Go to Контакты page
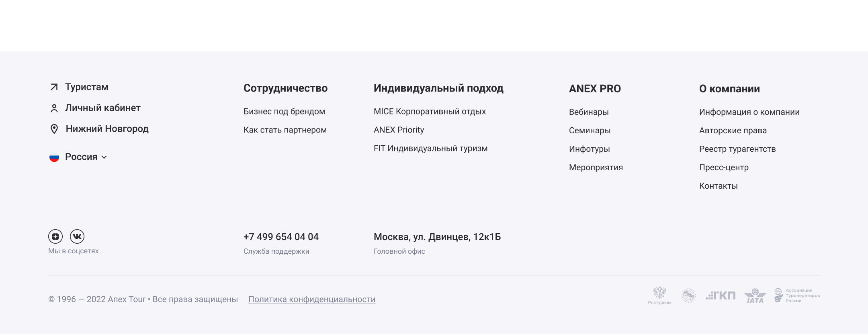 (x=718, y=186)
